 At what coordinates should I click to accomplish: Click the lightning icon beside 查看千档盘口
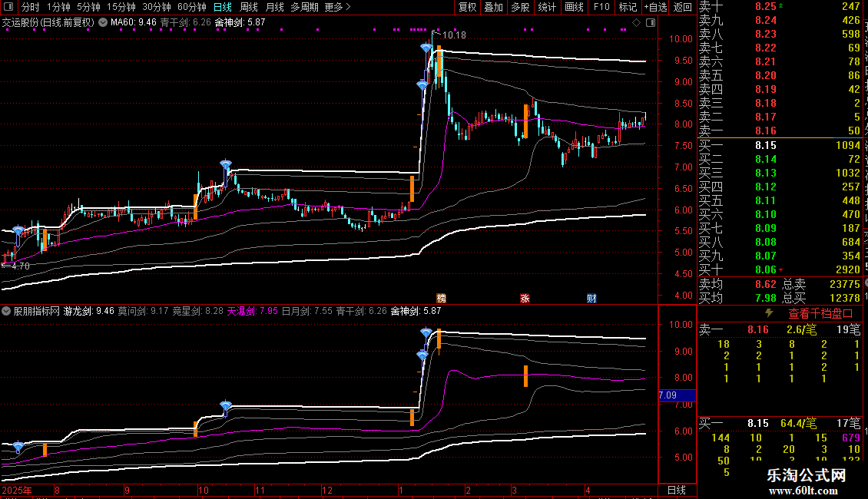click(x=769, y=313)
